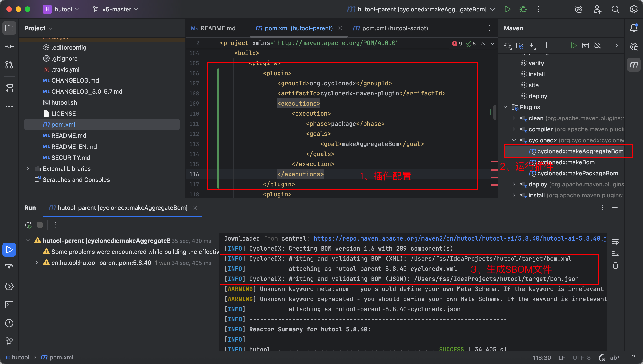Debug hutool-parent run configuration
This screenshot has height=364, width=643.
523,9
